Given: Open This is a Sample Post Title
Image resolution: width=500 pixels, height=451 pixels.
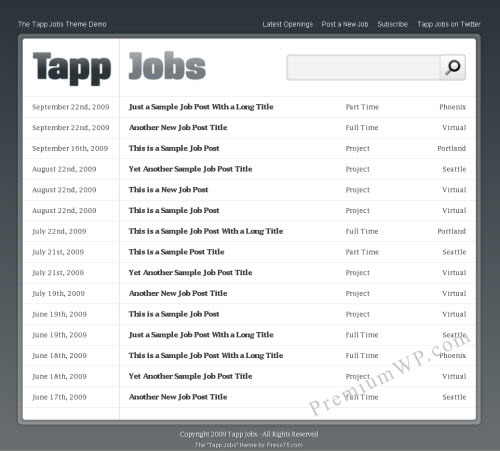Looking at the screenshot, I should (x=176, y=252).
